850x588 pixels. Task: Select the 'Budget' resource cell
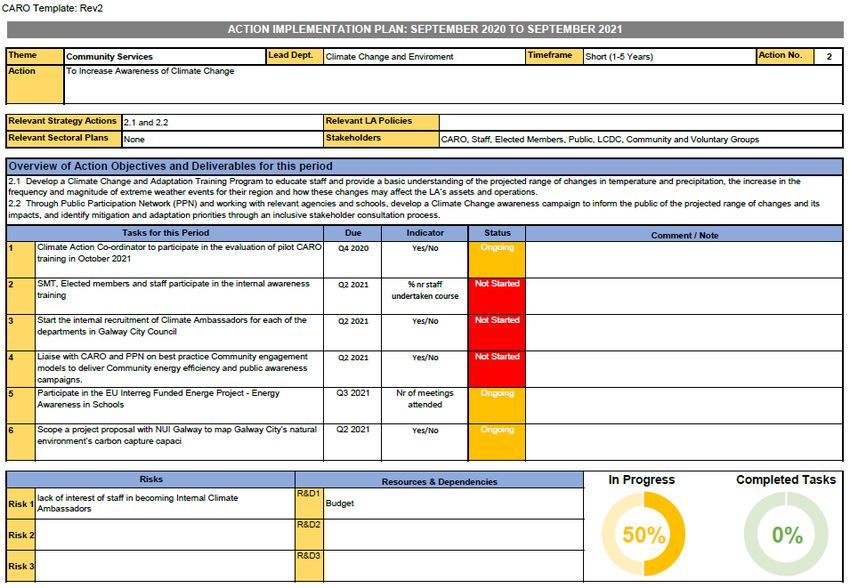pos(454,503)
